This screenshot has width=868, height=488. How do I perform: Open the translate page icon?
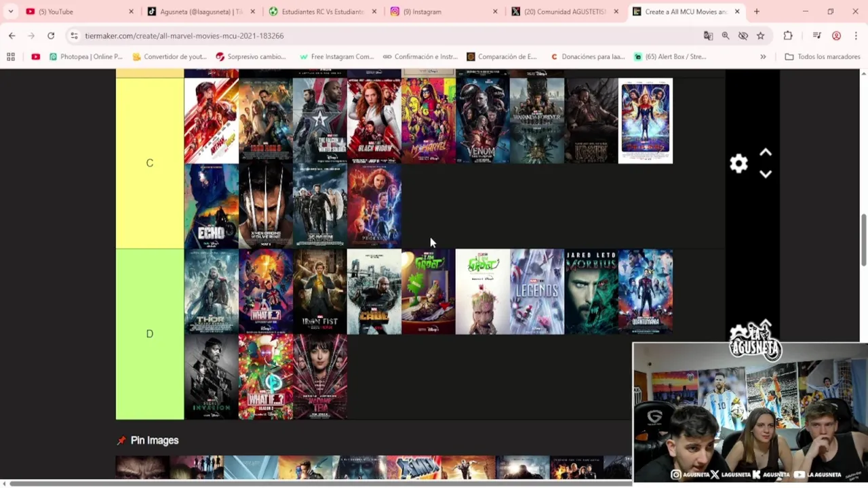tap(708, 35)
